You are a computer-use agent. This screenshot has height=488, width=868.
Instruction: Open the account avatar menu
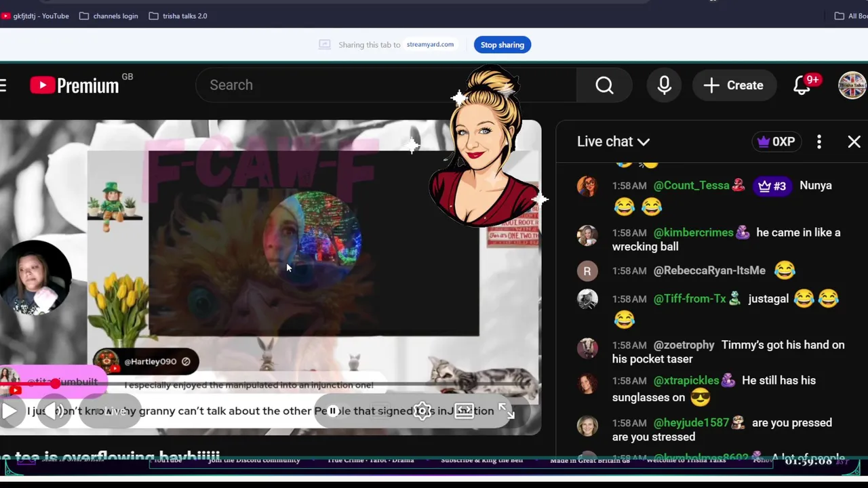(x=852, y=85)
